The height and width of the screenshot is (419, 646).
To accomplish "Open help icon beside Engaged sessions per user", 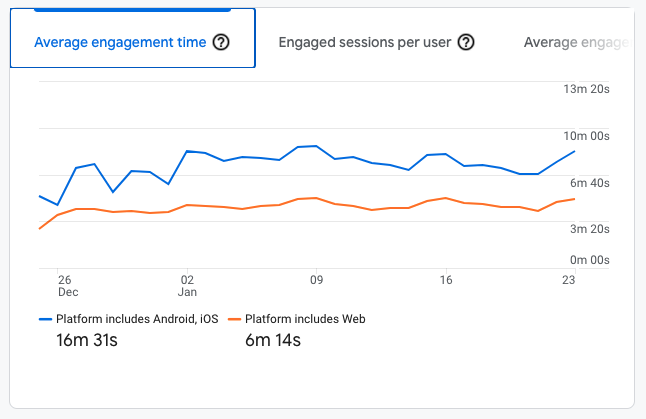I will click(466, 42).
